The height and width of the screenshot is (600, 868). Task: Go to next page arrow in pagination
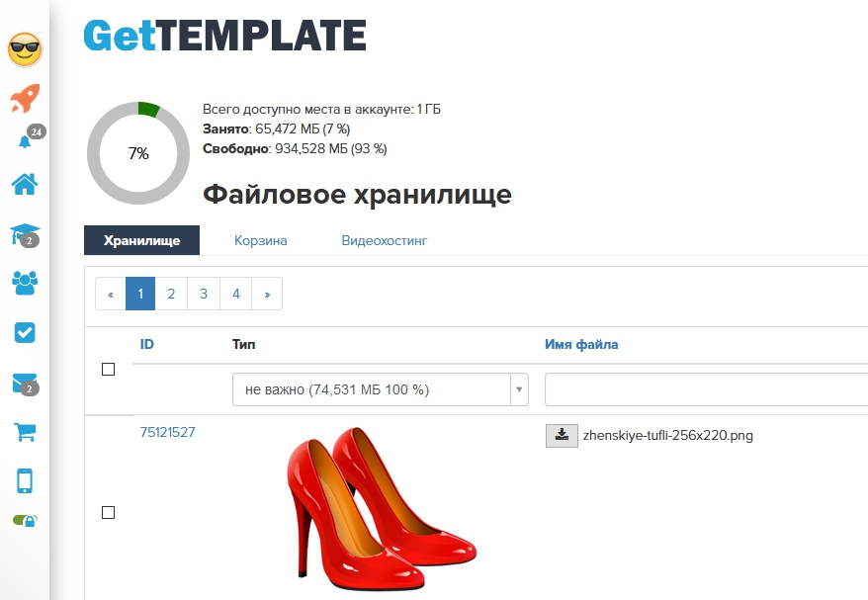point(267,294)
